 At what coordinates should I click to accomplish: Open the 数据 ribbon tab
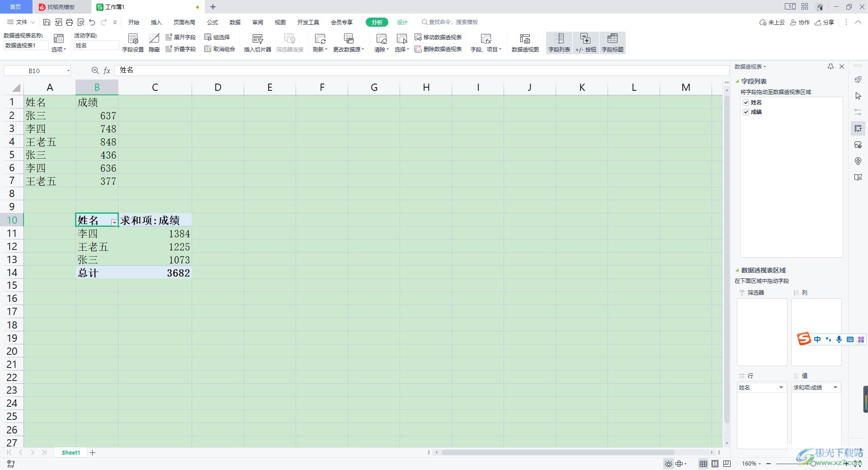(235, 22)
